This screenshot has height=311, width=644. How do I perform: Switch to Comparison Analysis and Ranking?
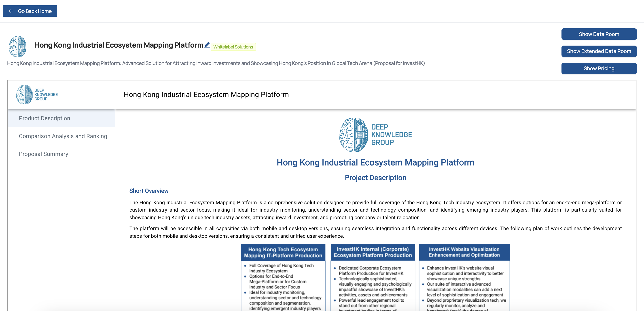coord(63,136)
